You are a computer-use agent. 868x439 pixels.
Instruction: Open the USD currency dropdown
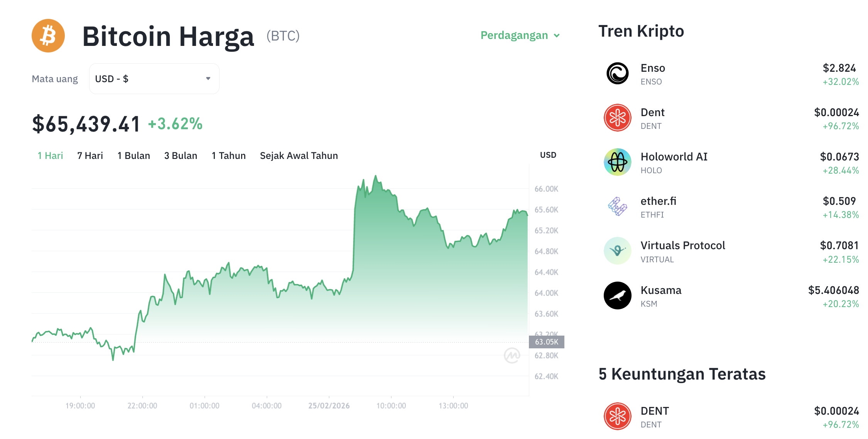click(154, 78)
